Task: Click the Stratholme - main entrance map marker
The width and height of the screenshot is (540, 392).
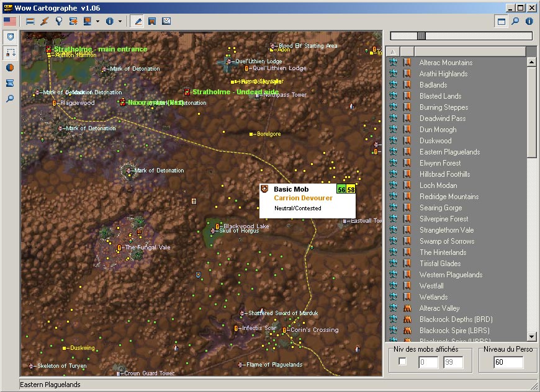Action: click(x=48, y=50)
